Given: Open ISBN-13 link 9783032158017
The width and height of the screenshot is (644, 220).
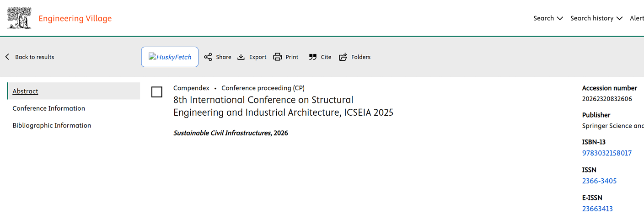Looking at the screenshot, I should coord(607,153).
